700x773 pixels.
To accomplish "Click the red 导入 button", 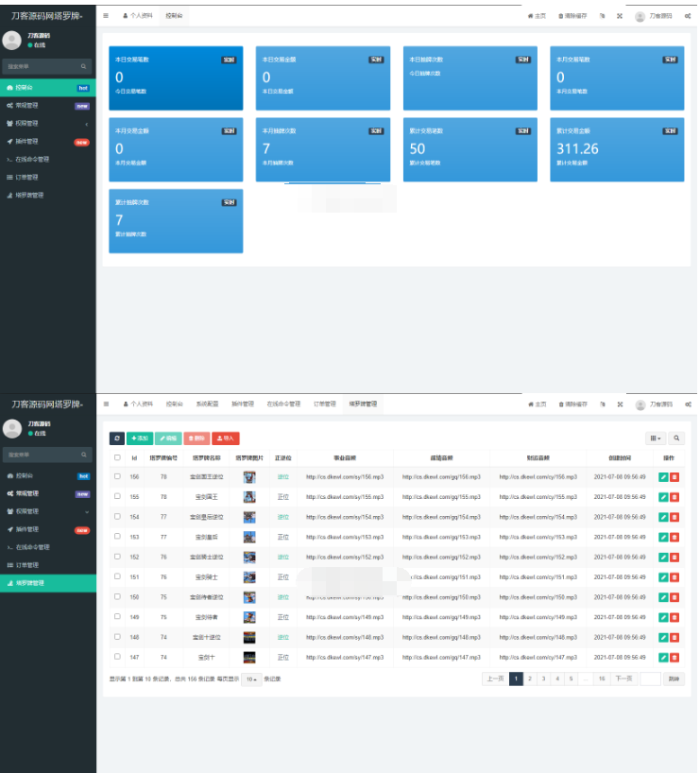I will (225, 438).
